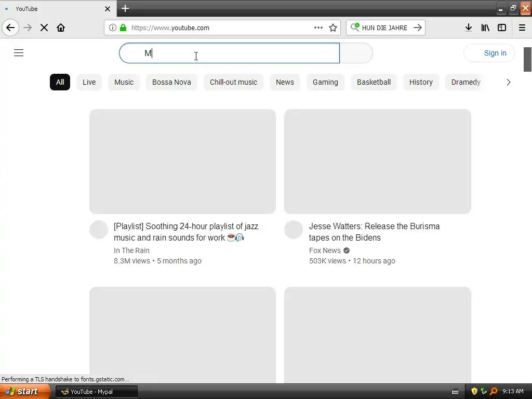Open the lower-left video placeholder thumbnail
This screenshot has width=532, height=399.
pyautogui.click(x=182, y=335)
